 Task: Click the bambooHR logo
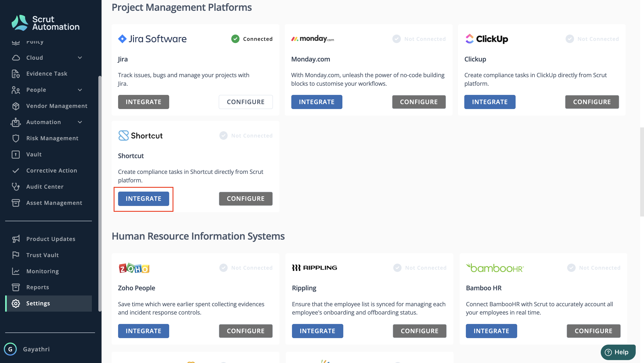pos(495,268)
